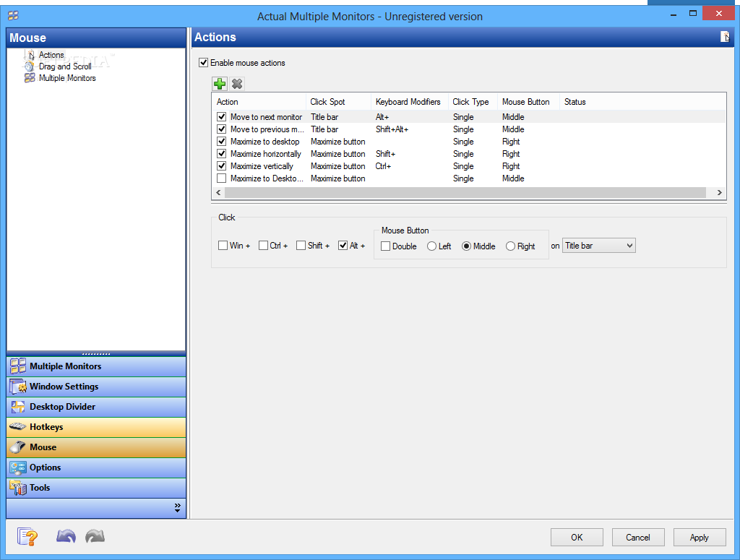Open the Hotkeys section
The image size is (740, 560).
pos(96,427)
